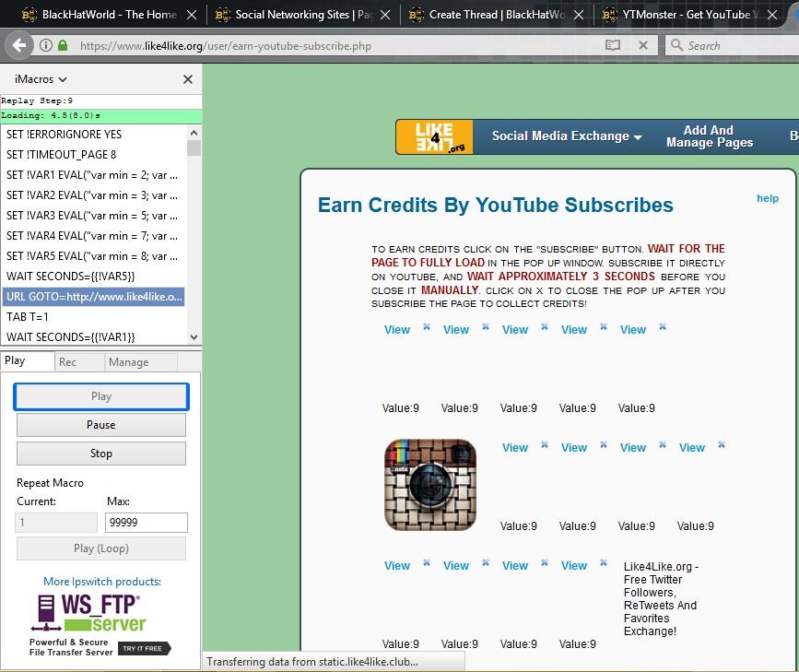Image resolution: width=799 pixels, height=672 pixels.
Task: Click the Instagram camera thumbnail
Action: tap(430, 485)
